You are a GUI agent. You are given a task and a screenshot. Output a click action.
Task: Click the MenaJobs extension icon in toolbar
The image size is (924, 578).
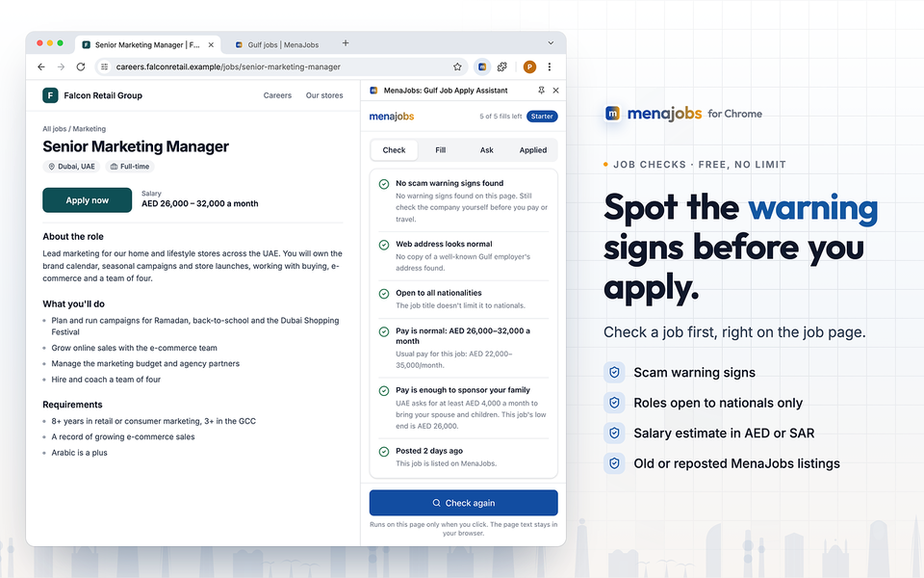482,67
